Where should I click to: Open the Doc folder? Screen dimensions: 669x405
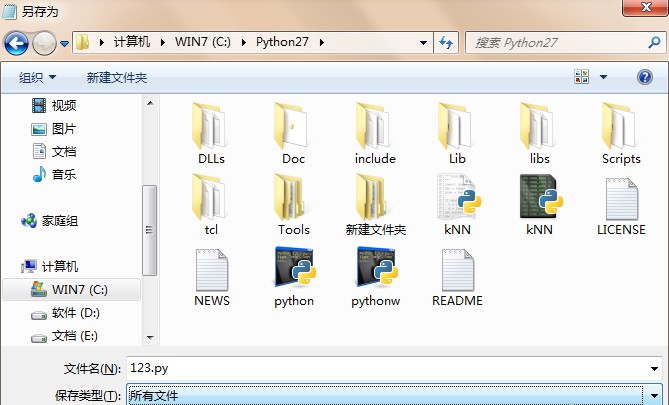pyautogui.click(x=293, y=134)
